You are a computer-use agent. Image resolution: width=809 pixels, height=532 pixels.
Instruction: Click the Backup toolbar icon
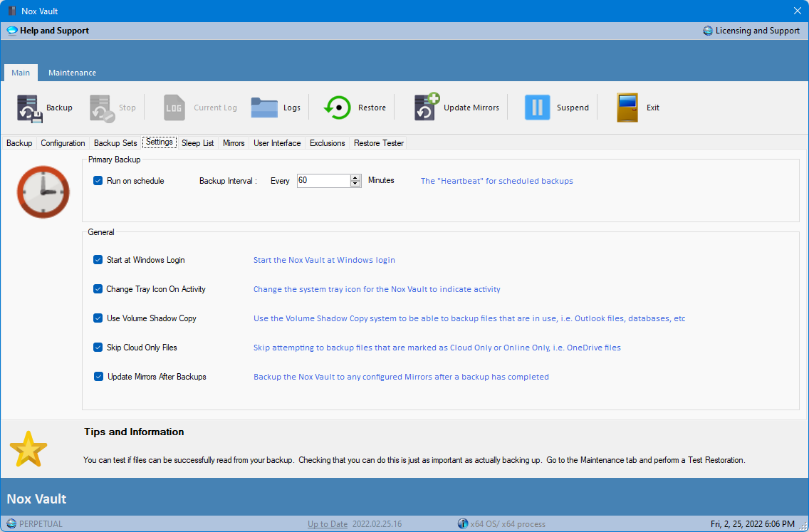coord(29,108)
